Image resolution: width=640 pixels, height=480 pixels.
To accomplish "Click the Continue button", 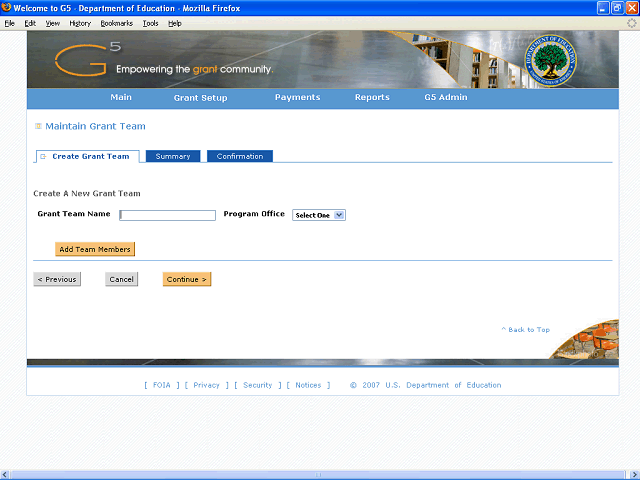I will (187, 279).
